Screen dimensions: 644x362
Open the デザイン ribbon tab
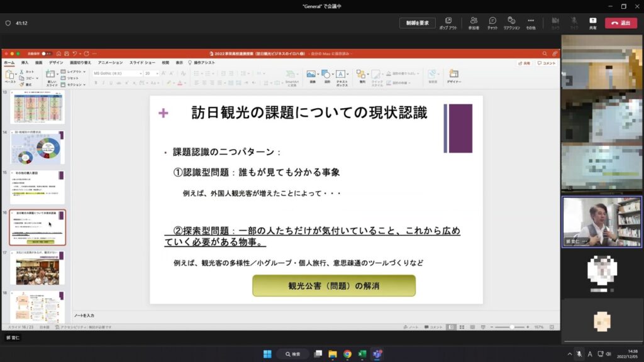coord(56,63)
